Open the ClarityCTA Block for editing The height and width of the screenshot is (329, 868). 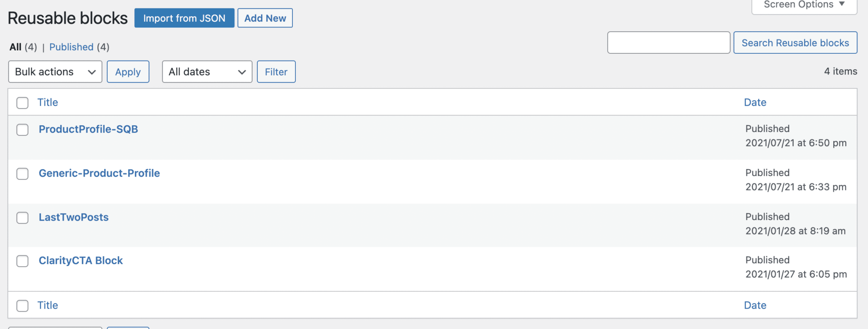[x=81, y=260]
